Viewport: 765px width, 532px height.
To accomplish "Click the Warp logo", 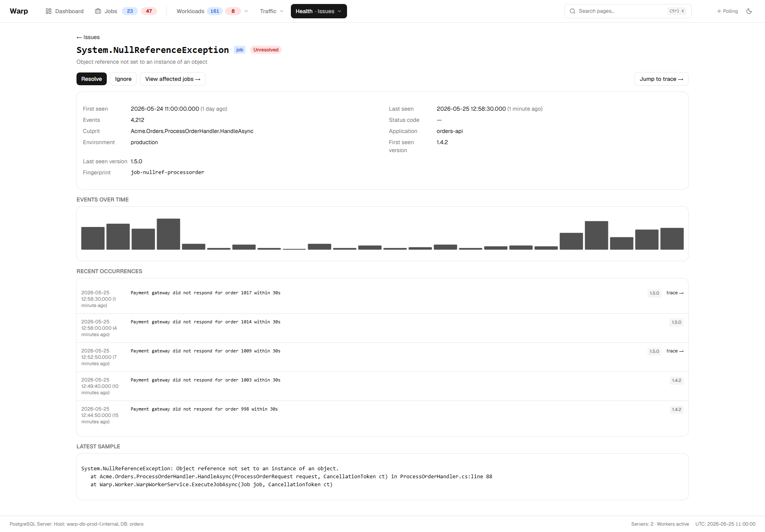I will click(19, 11).
